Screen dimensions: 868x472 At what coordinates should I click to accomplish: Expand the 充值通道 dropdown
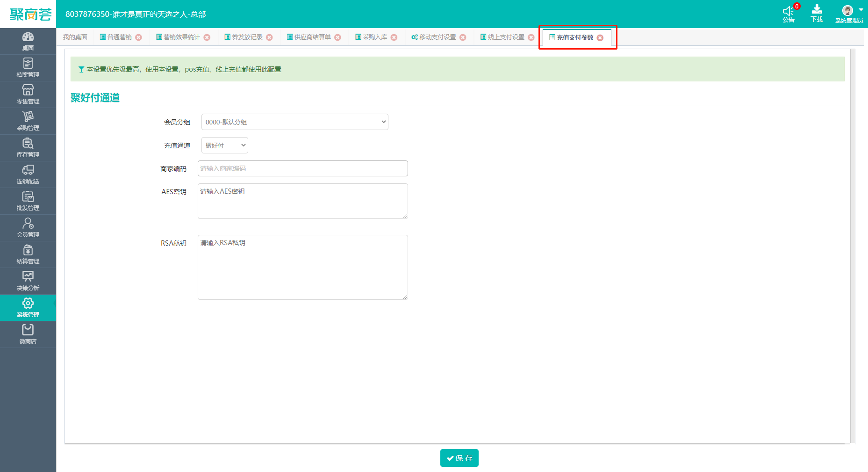coord(225,145)
